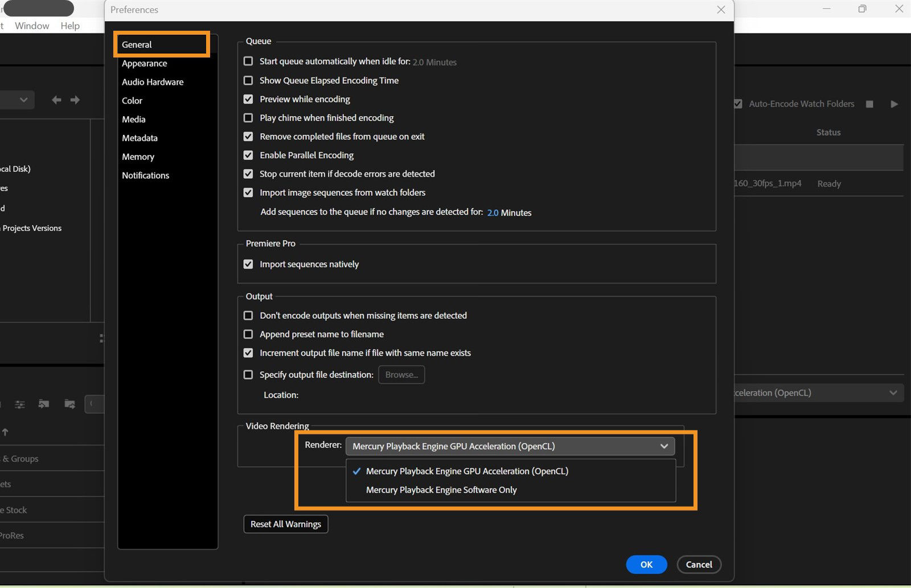Click the forward navigation arrow
The width and height of the screenshot is (911, 588).
coord(75,100)
